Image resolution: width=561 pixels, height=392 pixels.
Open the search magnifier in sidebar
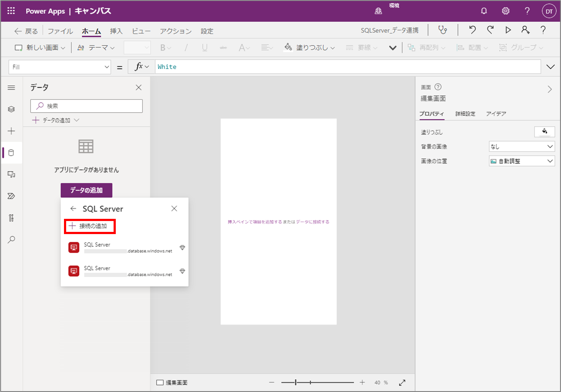[x=12, y=239]
